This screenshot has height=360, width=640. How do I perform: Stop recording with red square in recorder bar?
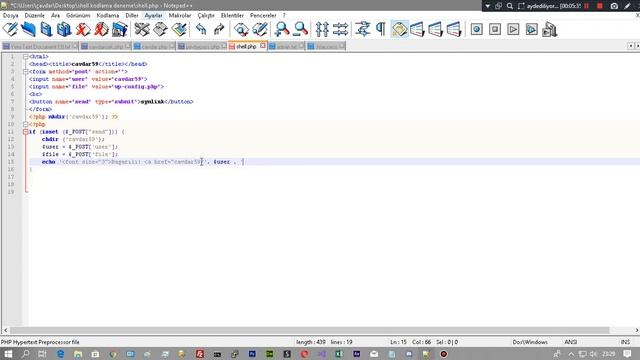[x=600, y=6]
